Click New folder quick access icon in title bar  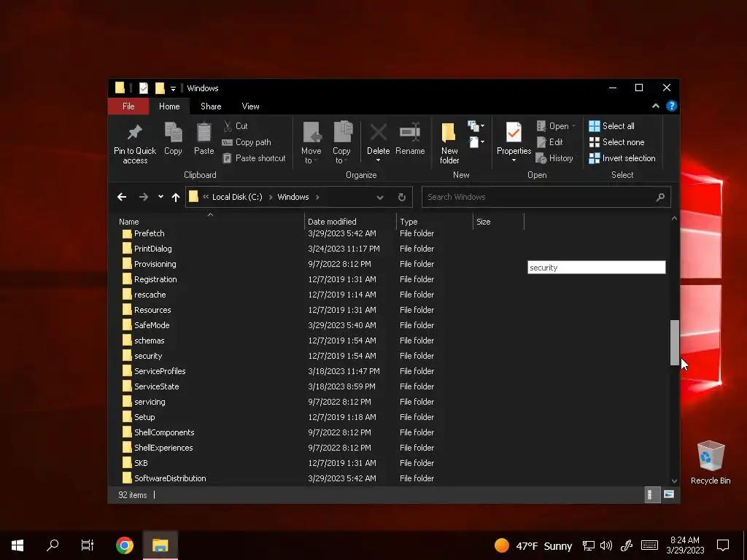pos(160,88)
